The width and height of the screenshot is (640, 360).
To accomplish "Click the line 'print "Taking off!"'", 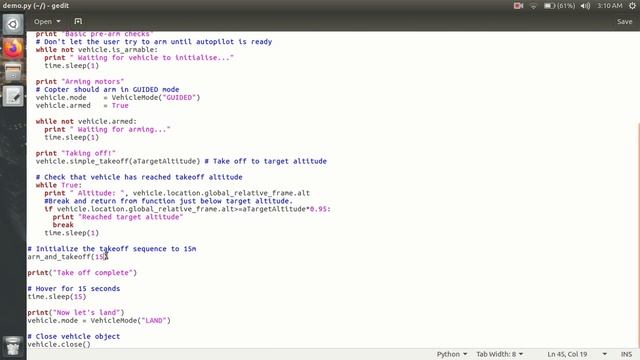I will (76, 153).
